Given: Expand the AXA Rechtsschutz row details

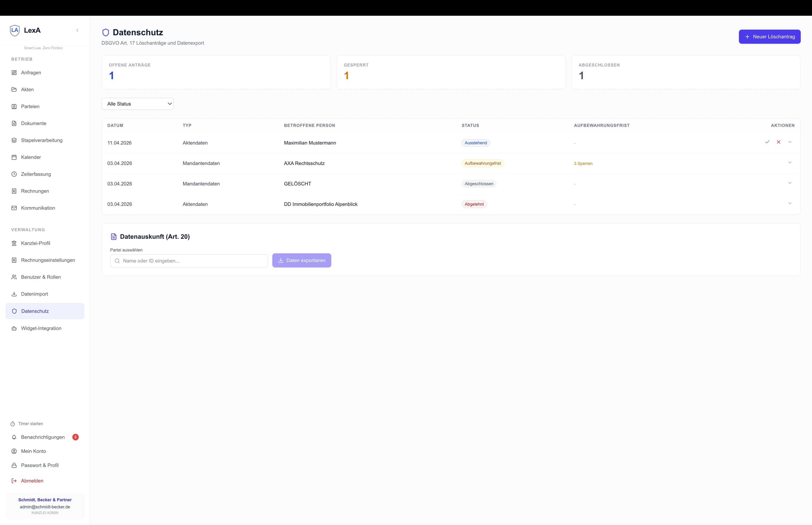Looking at the screenshot, I should (790, 163).
